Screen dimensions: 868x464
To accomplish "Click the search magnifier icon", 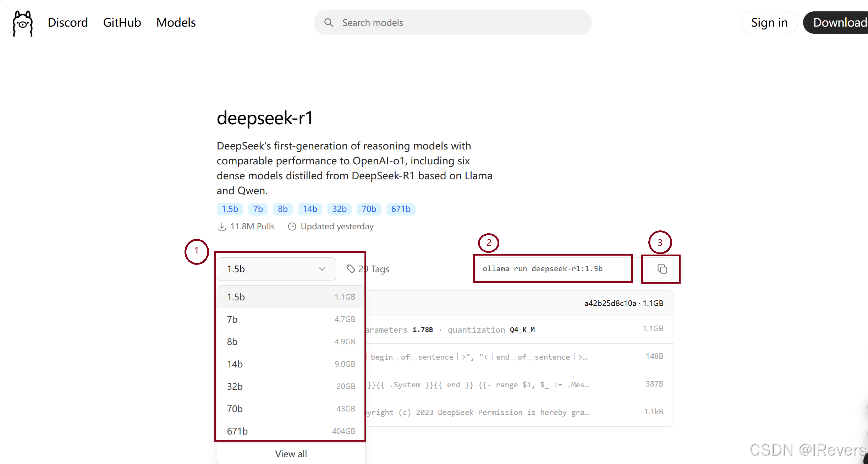I will 329,23.
